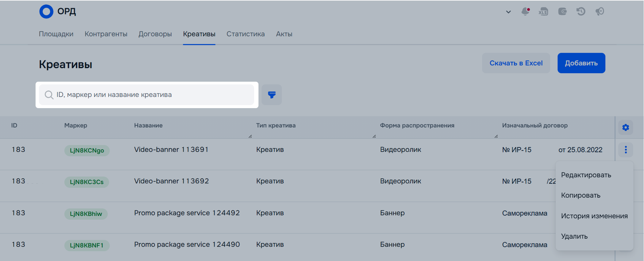The image size is (644, 261).
Task: Open the notifications bell
Action: pos(525,12)
